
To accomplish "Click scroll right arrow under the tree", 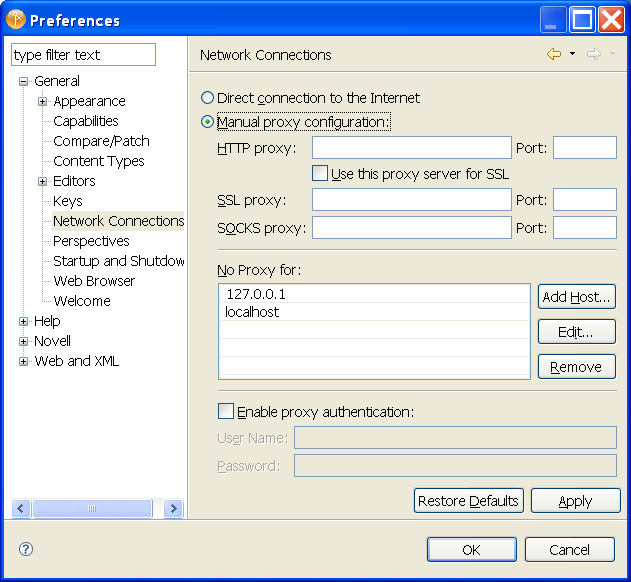I will [173, 509].
